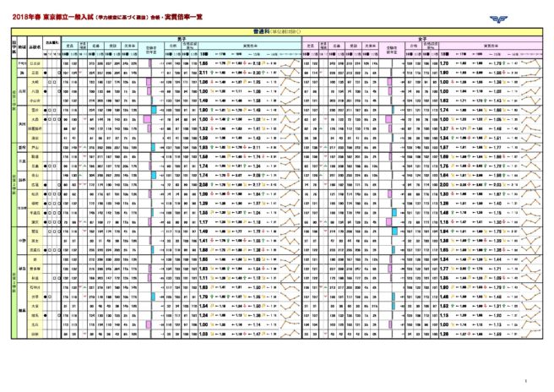
Task: Click the boys' bold ratio 2.08
Action: pos(204,184)
